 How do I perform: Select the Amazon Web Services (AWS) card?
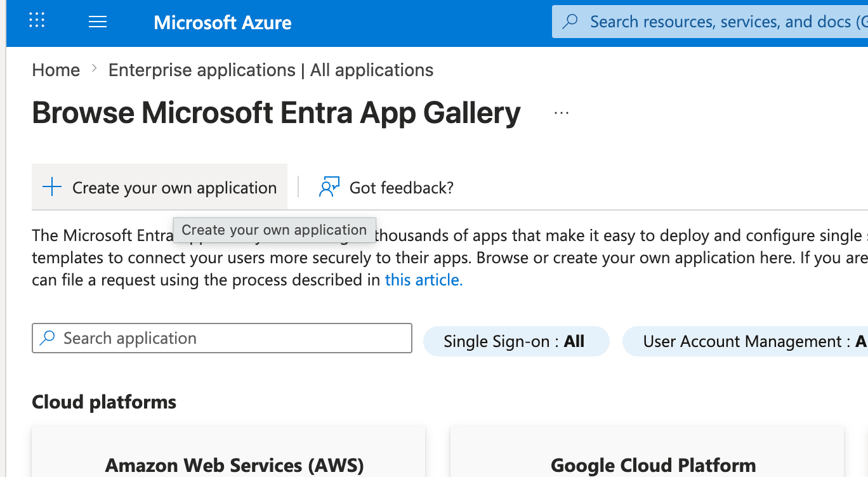click(228, 452)
